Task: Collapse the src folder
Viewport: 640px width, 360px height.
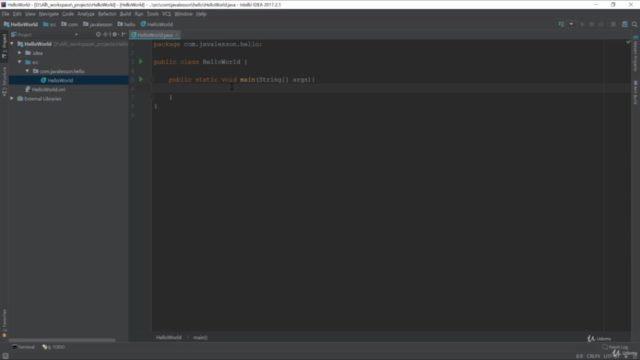Action: pyautogui.click(x=20, y=62)
